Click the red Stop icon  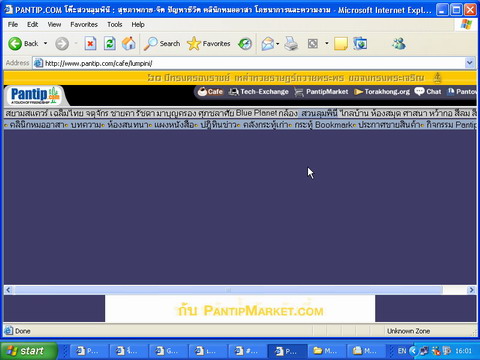[x=90, y=44]
